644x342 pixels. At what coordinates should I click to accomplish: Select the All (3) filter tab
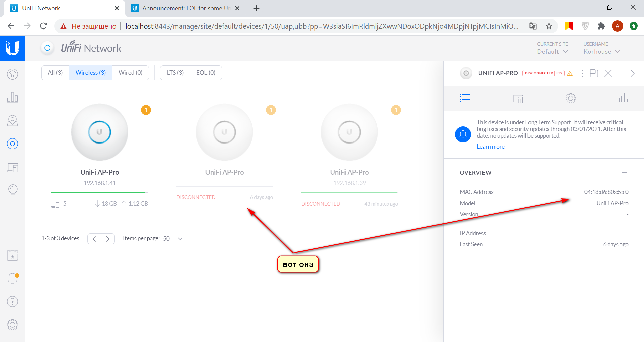pyautogui.click(x=55, y=73)
